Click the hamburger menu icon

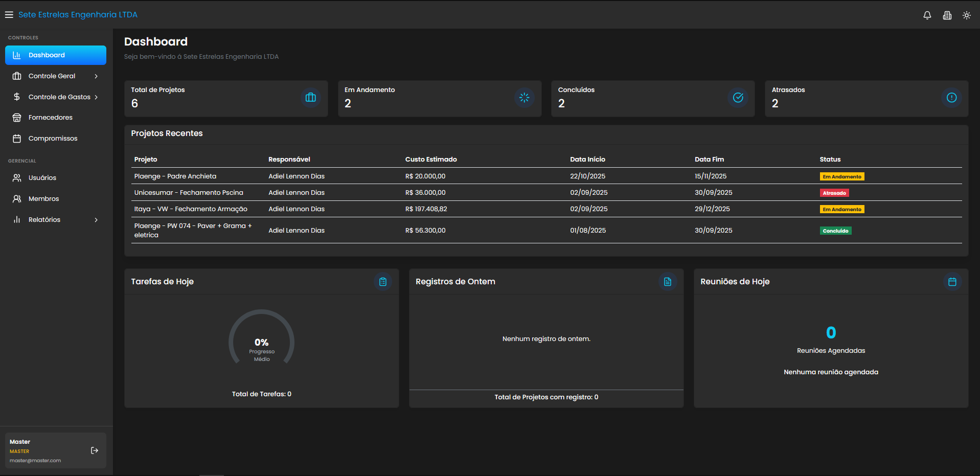point(9,15)
